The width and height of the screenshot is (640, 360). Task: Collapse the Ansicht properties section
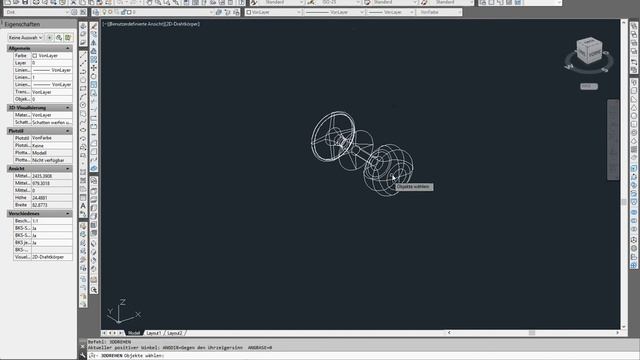point(67,169)
